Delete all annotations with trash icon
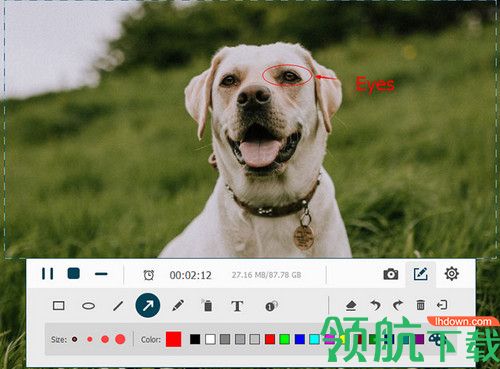Screen dimensions: 500x369 421,305
